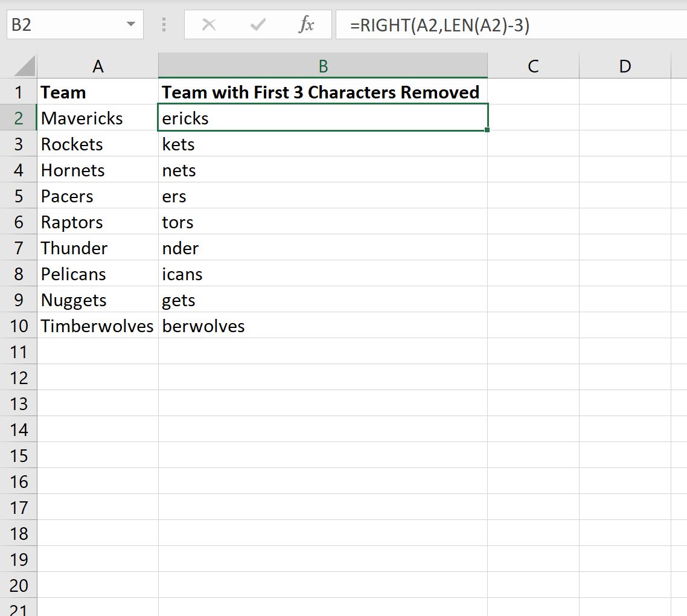Click the Enter checkmark formula bar icon

[x=258, y=25]
